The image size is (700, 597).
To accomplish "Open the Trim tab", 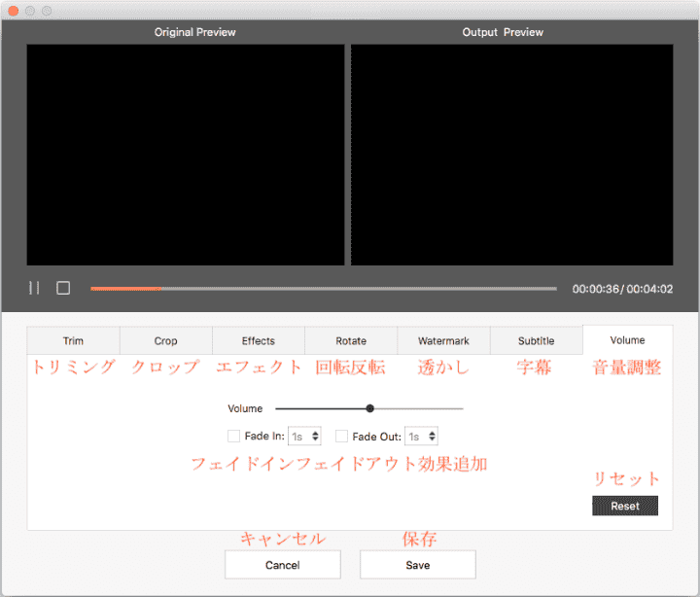I will [x=73, y=340].
